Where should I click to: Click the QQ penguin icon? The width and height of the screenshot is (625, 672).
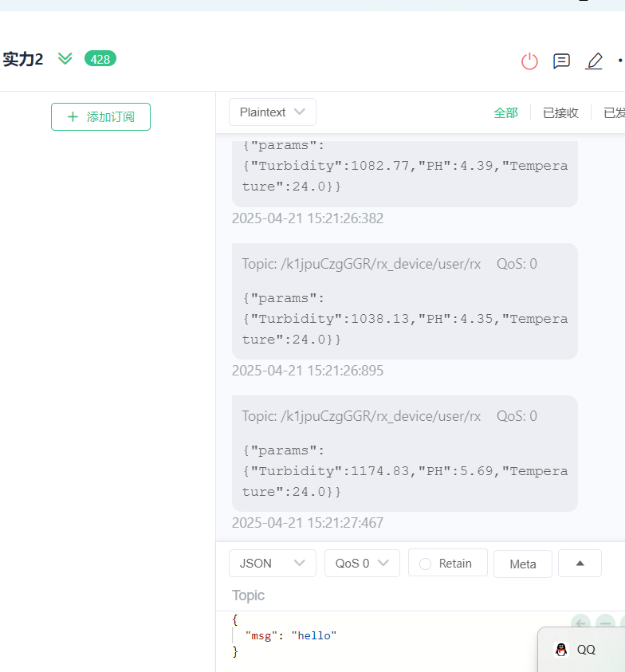(561, 650)
